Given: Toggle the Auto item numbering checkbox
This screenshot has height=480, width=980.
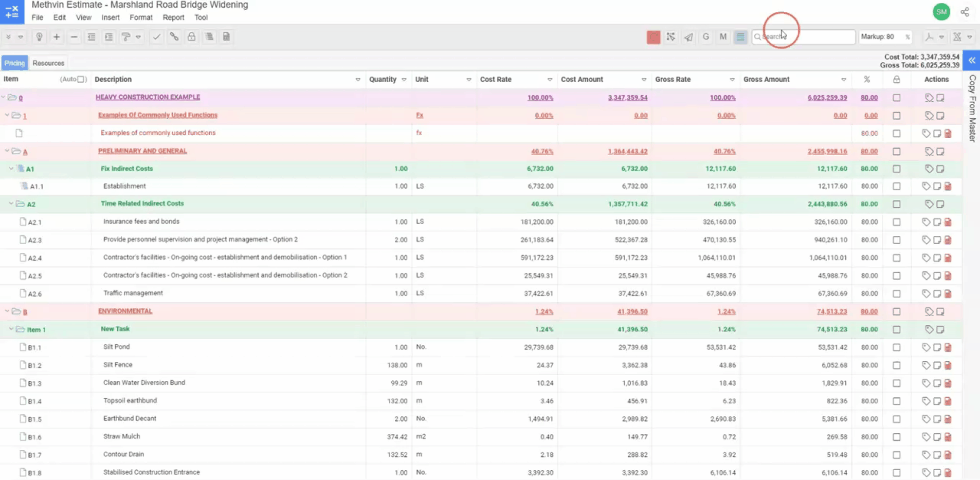Looking at the screenshot, I should click(81, 79).
